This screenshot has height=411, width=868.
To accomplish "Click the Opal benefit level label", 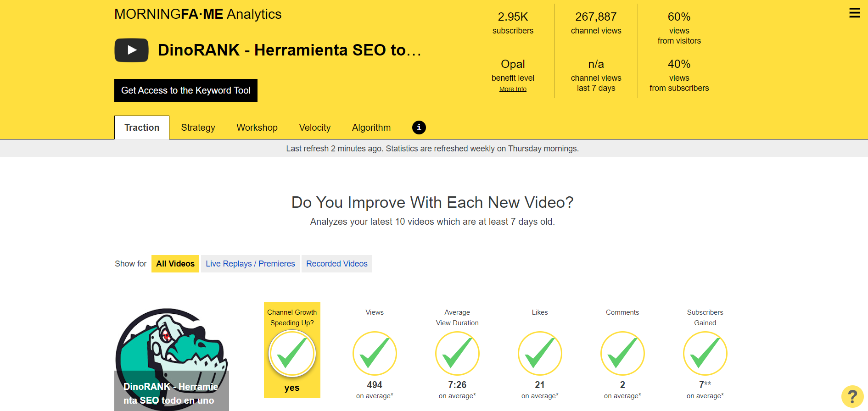I will [x=513, y=70].
